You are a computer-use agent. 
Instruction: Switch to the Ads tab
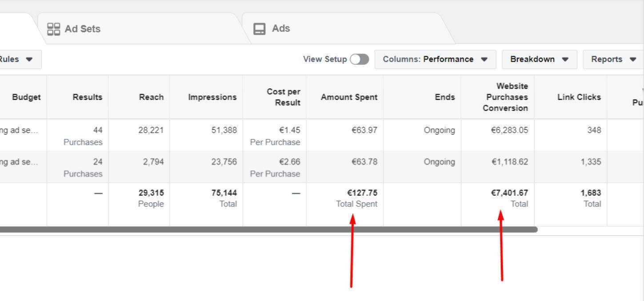coord(281,28)
